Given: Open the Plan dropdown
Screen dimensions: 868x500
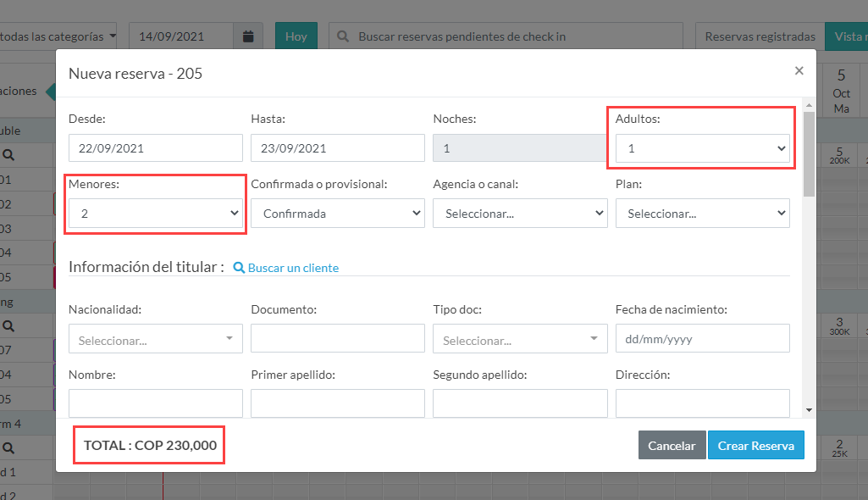Looking at the screenshot, I should (x=703, y=214).
